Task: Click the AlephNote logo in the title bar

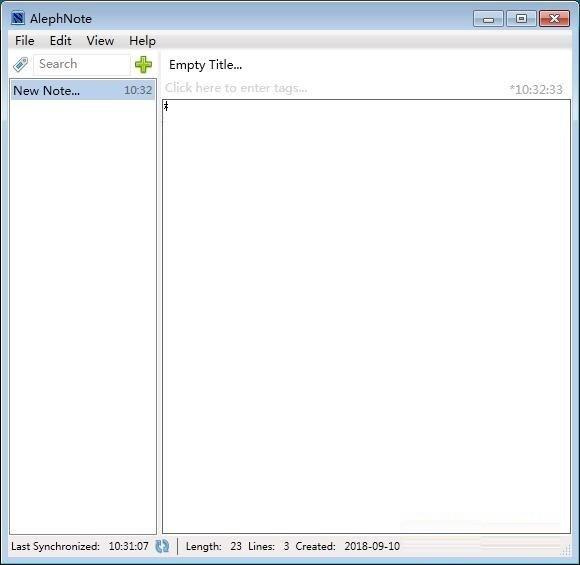Action: pos(18,18)
